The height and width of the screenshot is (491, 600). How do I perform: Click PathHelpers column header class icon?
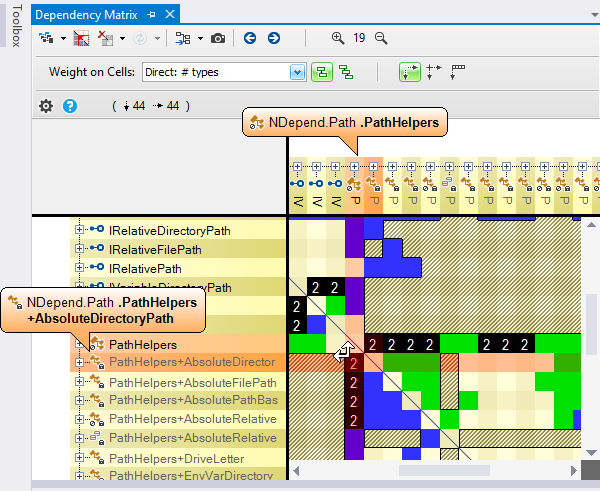[354, 184]
